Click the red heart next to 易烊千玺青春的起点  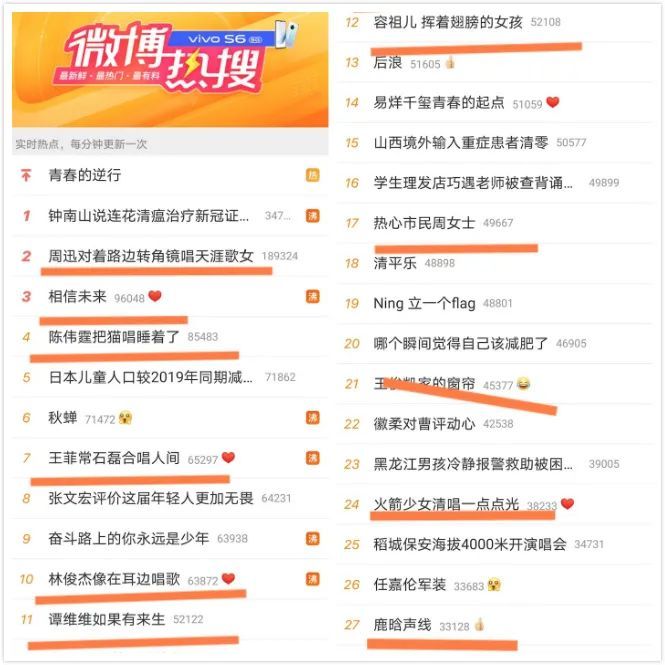pyautogui.click(x=553, y=102)
